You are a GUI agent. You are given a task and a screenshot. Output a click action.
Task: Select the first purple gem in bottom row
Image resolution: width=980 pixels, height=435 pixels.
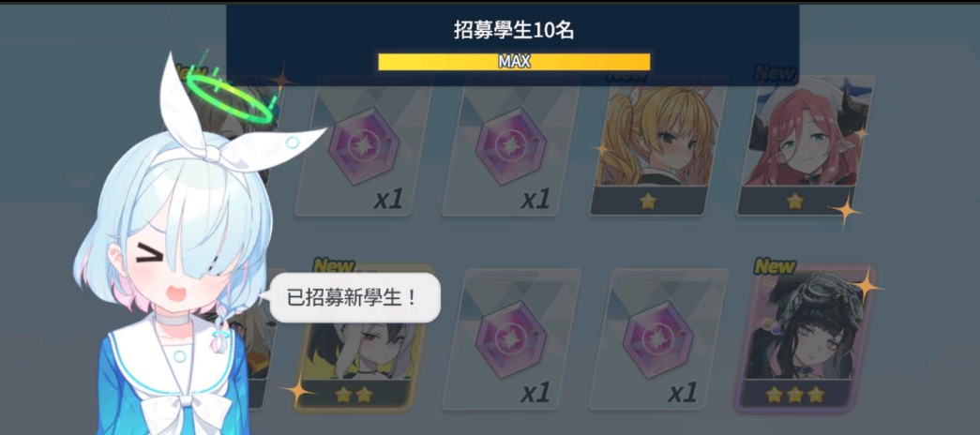(511, 339)
